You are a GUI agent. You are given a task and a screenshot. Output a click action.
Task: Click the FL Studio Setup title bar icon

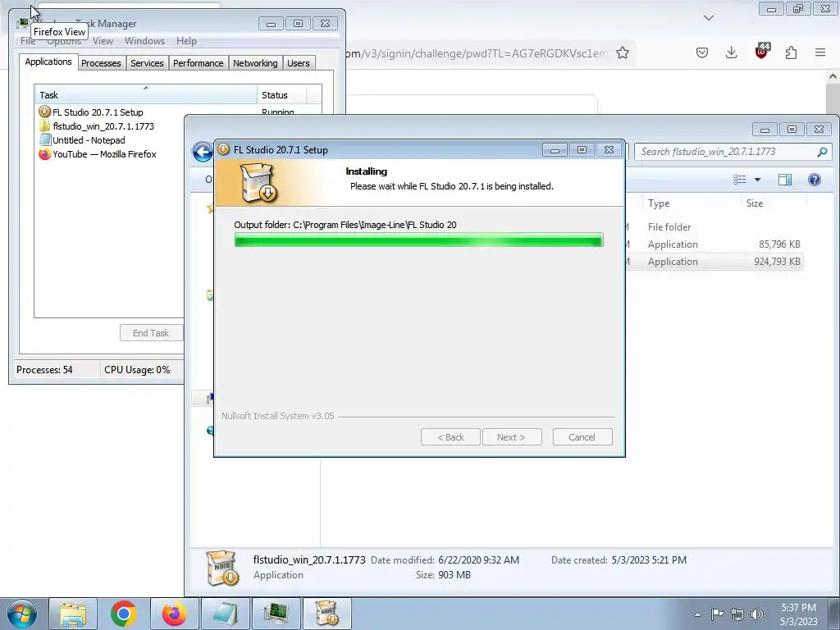pos(224,150)
